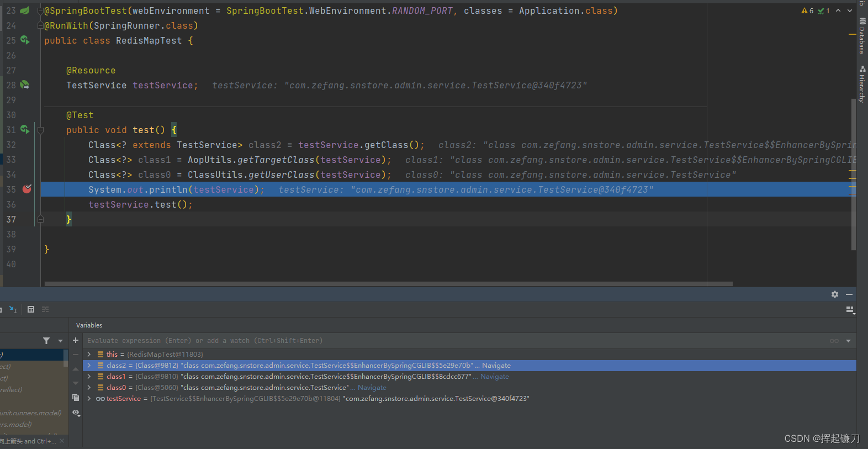Open the warnings indicator showing 6
868x449 pixels.
(x=807, y=10)
